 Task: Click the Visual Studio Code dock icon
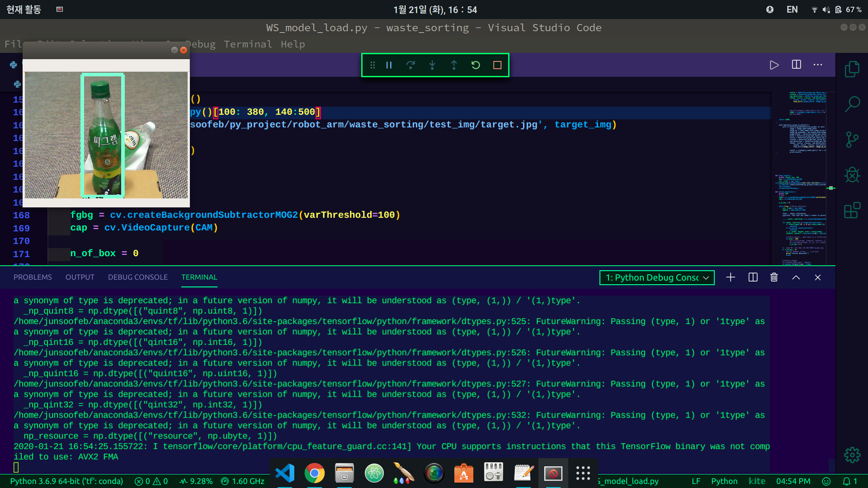(285, 473)
